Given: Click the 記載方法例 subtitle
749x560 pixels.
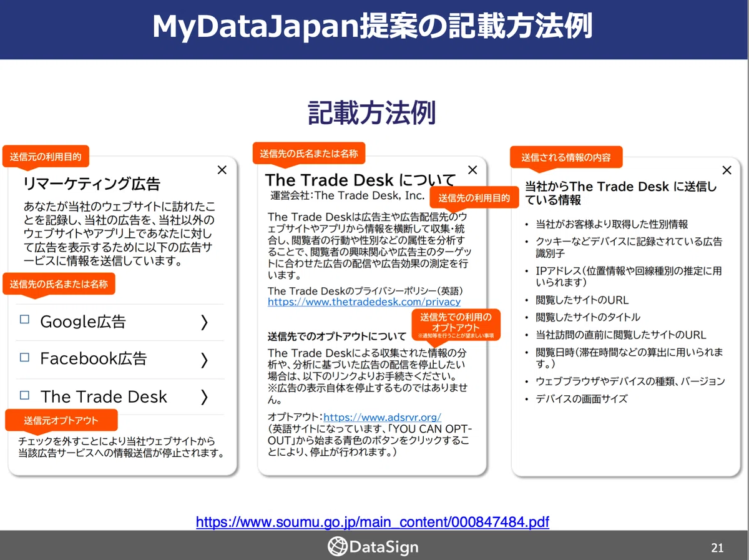Looking at the screenshot, I should pos(372,113).
